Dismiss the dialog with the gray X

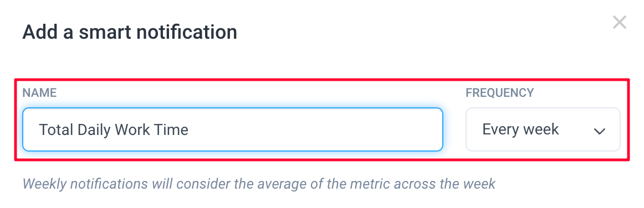(620, 23)
